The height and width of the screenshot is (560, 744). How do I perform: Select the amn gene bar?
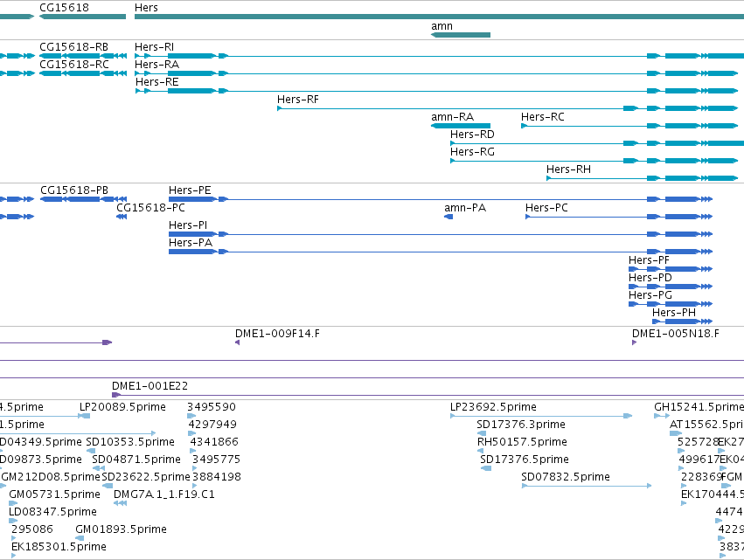click(x=460, y=35)
